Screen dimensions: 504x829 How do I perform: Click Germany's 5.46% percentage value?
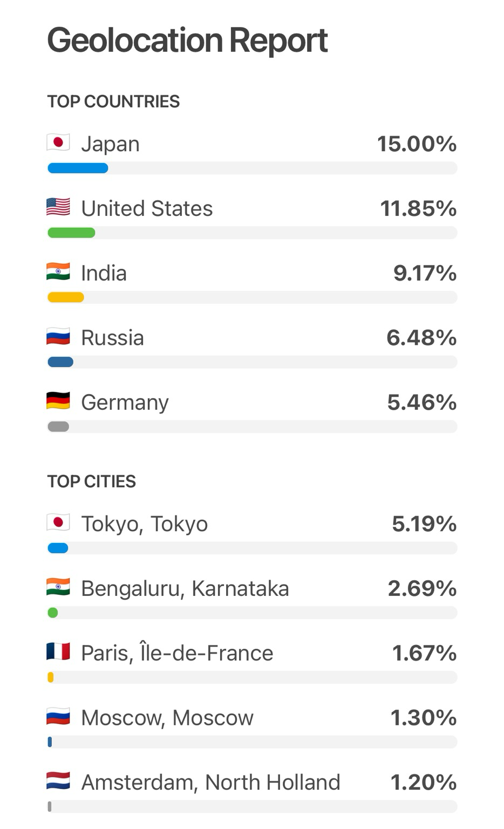pyautogui.click(x=421, y=403)
